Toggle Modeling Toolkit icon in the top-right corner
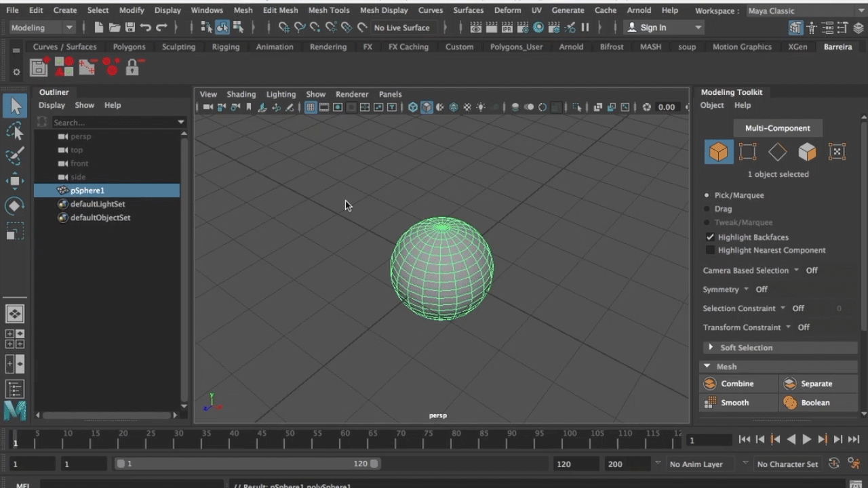This screenshot has height=488, width=868. click(795, 28)
